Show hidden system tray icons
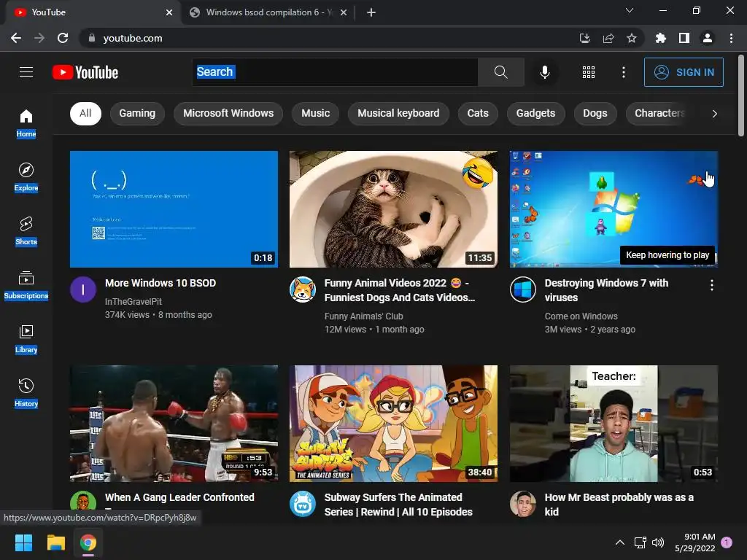The height and width of the screenshot is (560, 747). [620, 542]
